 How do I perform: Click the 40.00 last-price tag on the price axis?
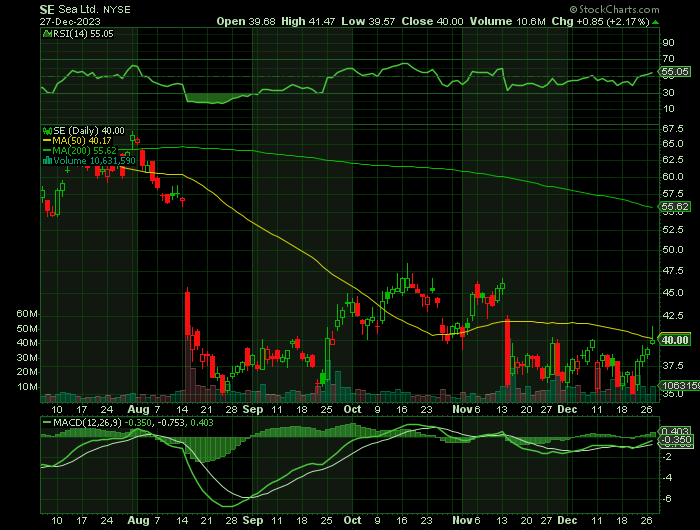point(675,340)
